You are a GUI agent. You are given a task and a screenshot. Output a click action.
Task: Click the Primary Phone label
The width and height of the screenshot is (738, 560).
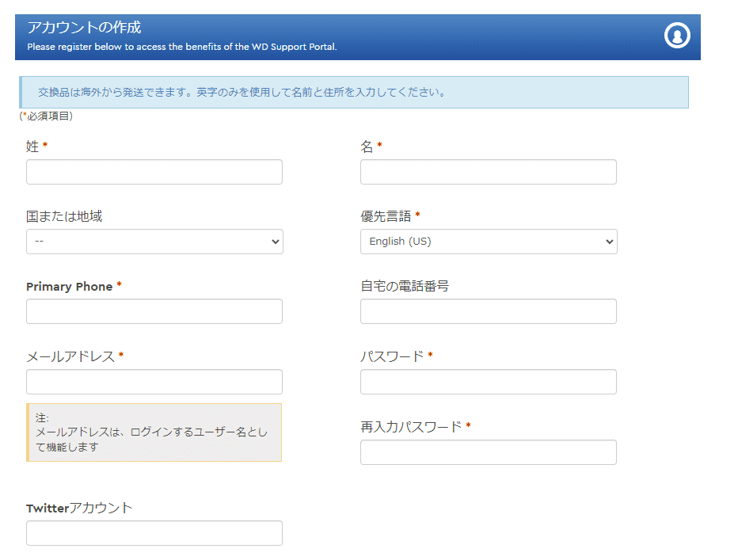click(69, 287)
